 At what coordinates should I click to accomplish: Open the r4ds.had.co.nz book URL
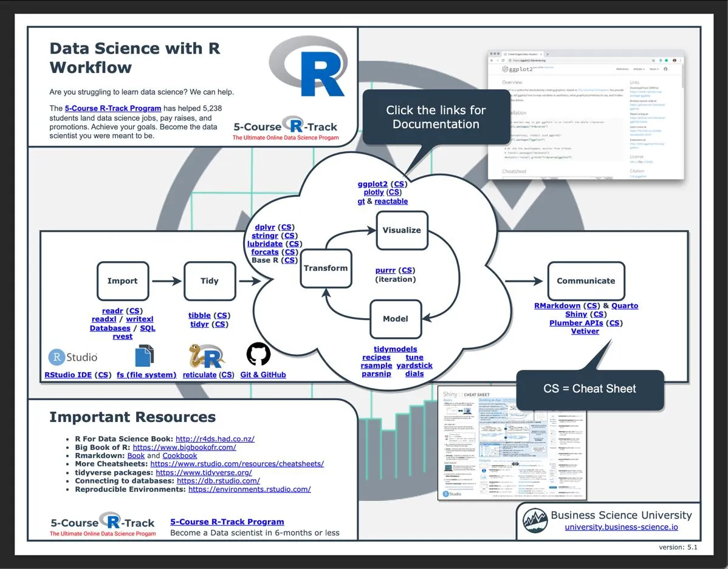tap(215, 439)
